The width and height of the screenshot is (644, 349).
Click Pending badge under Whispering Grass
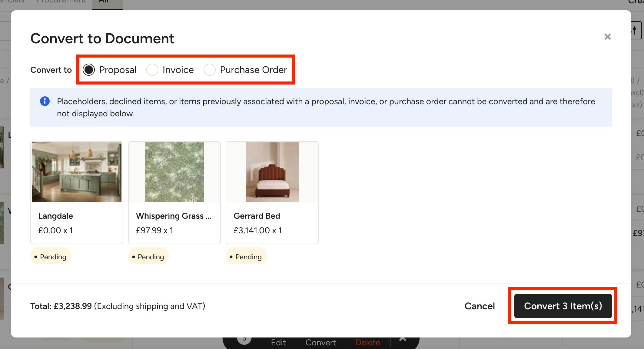148,257
